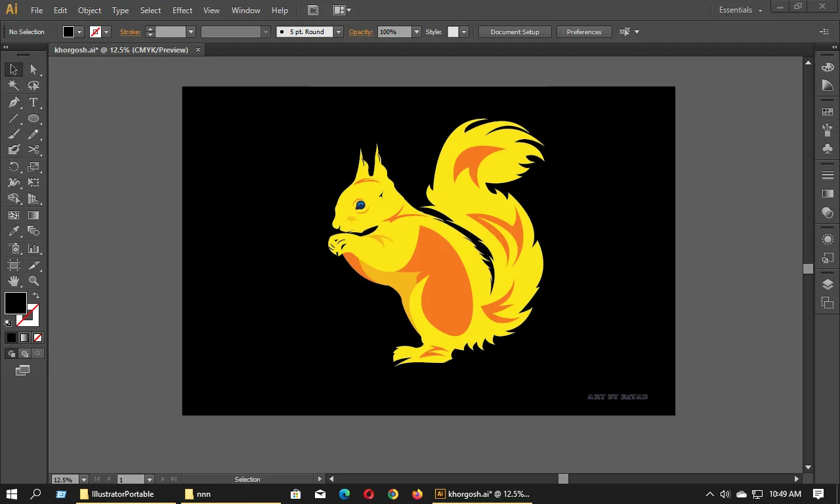Select the Direct Selection tool

(33, 70)
